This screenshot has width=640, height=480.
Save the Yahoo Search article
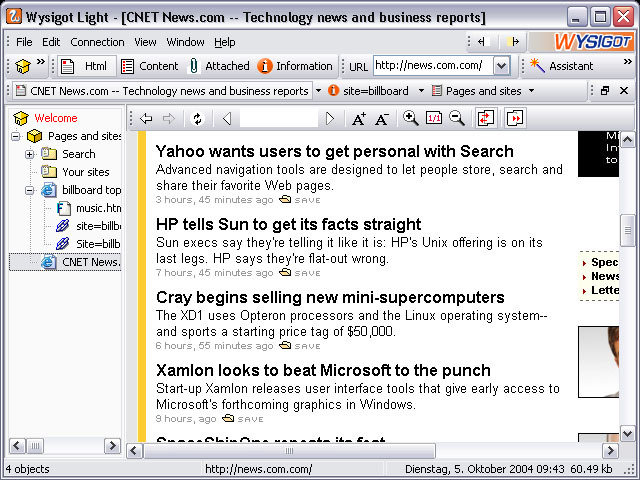300,200
